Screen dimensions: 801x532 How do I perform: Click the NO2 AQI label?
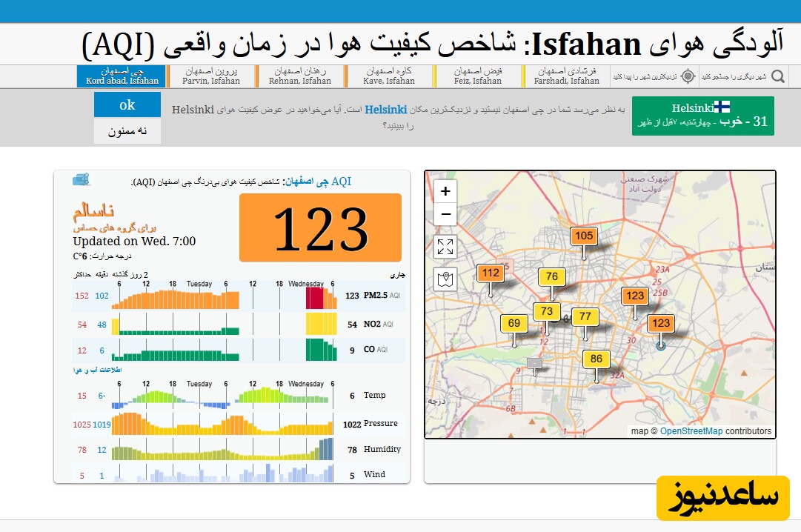pyautogui.click(x=378, y=324)
